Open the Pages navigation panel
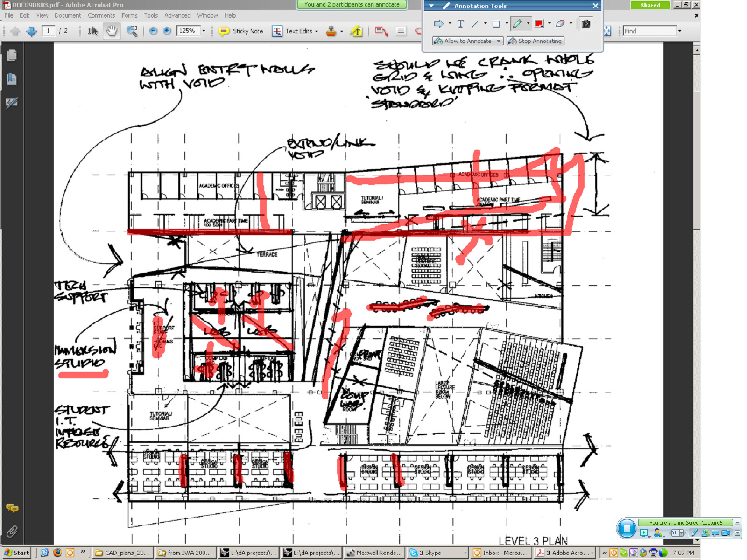The image size is (747, 560). pos(12,56)
